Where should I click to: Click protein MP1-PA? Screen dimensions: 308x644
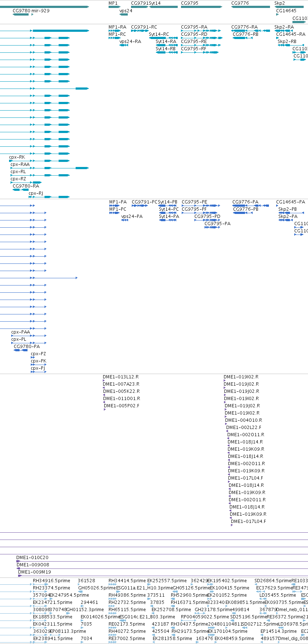(118, 202)
